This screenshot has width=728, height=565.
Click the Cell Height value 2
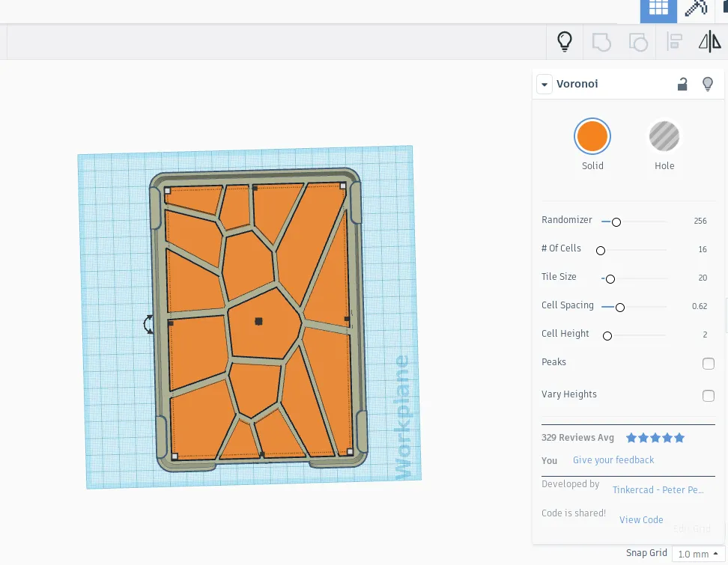pyautogui.click(x=705, y=335)
